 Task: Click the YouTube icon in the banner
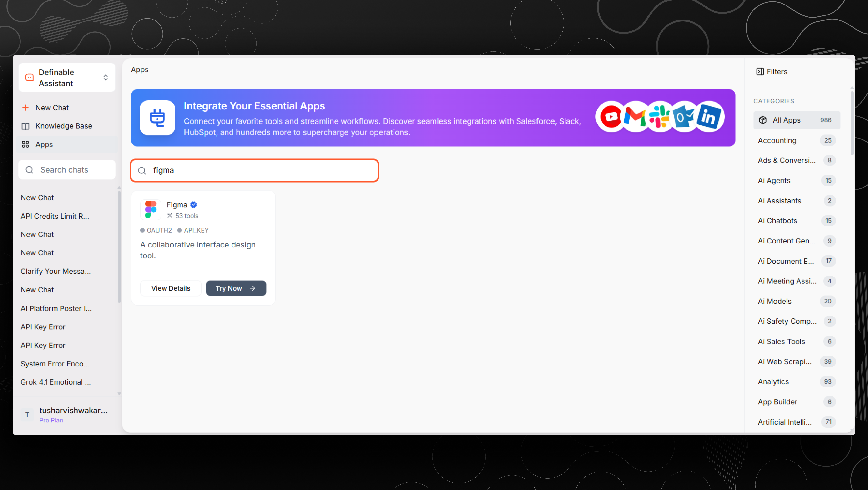click(611, 117)
